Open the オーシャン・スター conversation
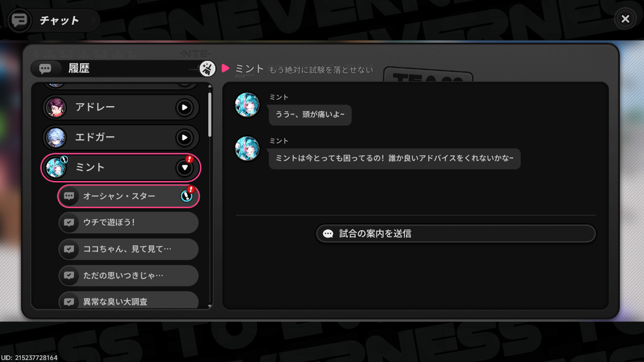 click(x=128, y=196)
